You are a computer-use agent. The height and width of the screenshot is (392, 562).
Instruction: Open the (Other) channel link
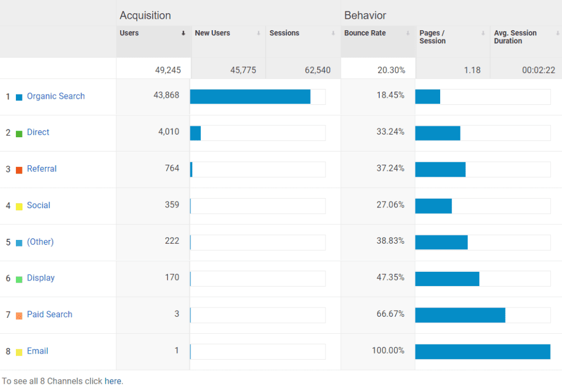coord(40,242)
